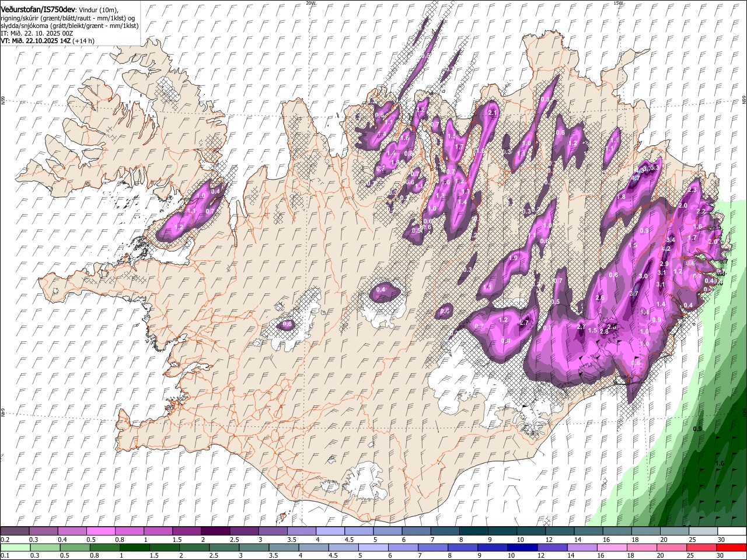Select the greyish purple 0.2 swatch in the top legend row
The image size is (747, 560).
15,531
